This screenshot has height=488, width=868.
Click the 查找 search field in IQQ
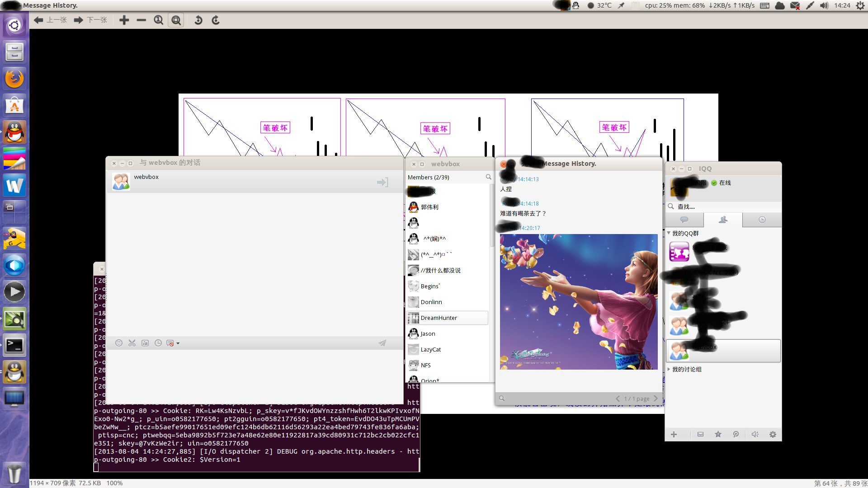[723, 206]
